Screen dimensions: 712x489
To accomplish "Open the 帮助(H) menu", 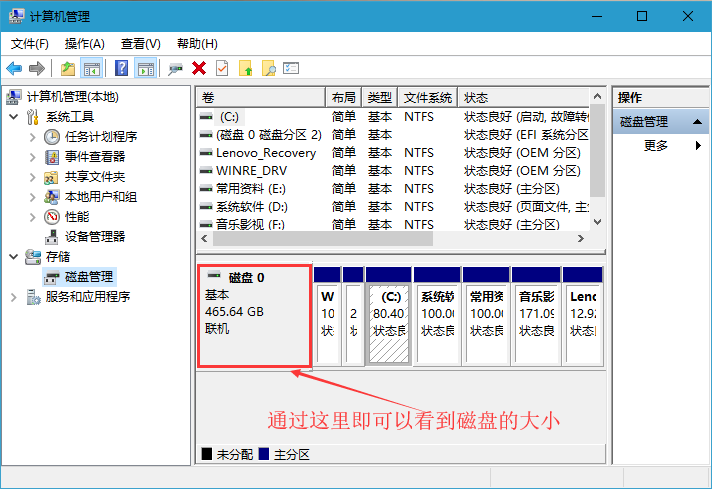I will click(197, 44).
